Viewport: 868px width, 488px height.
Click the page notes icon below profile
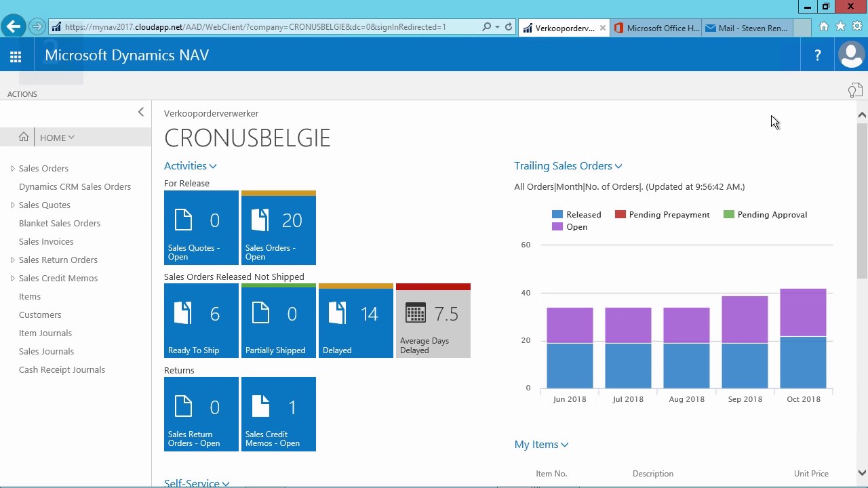click(855, 90)
